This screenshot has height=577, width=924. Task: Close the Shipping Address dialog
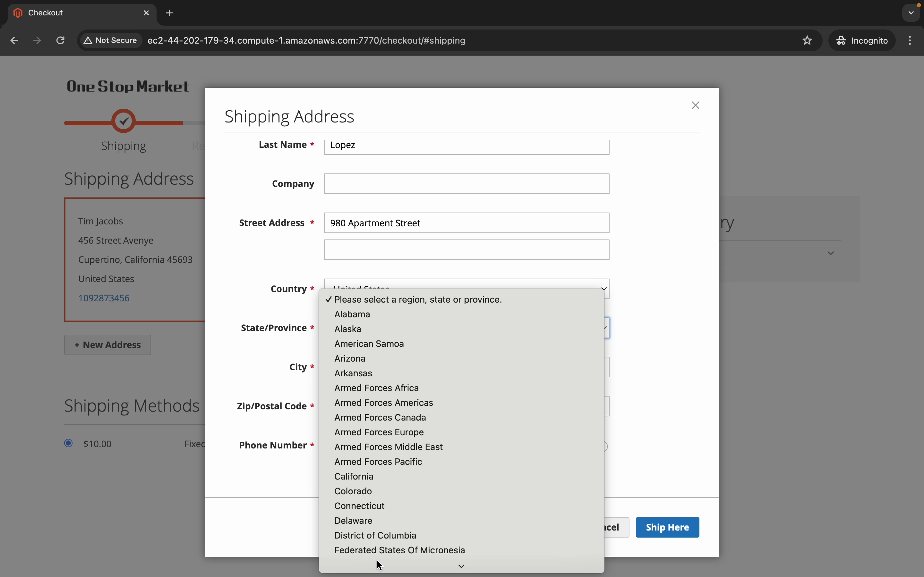pyautogui.click(x=695, y=105)
